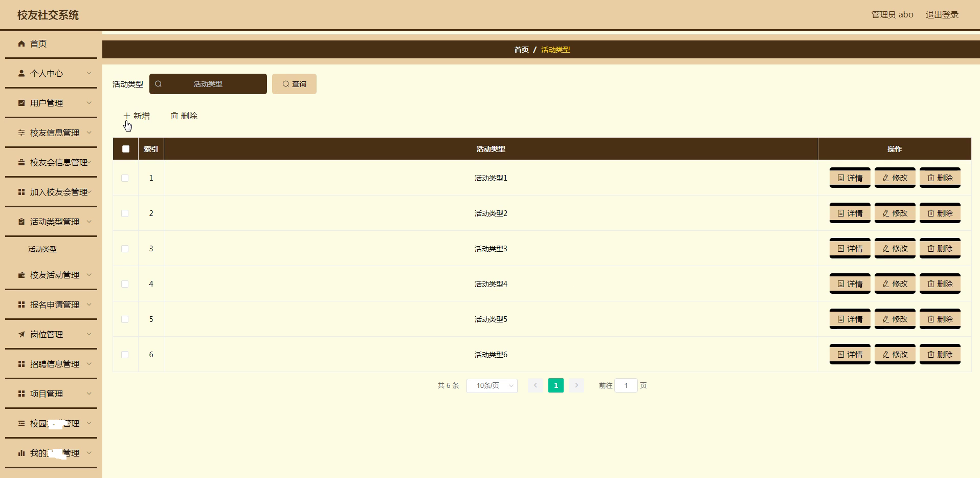Click the trash icon in the toolbar 删除
This screenshot has height=478, width=980.
pyautogui.click(x=174, y=116)
